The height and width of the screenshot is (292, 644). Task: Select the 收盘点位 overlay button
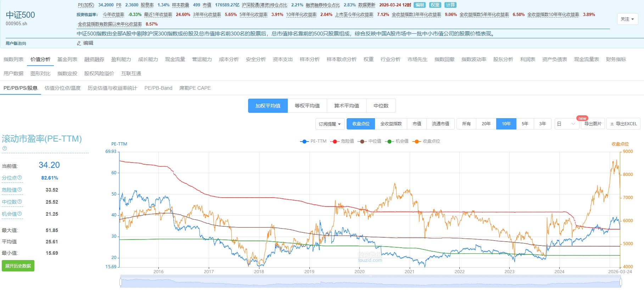pos(361,124)
